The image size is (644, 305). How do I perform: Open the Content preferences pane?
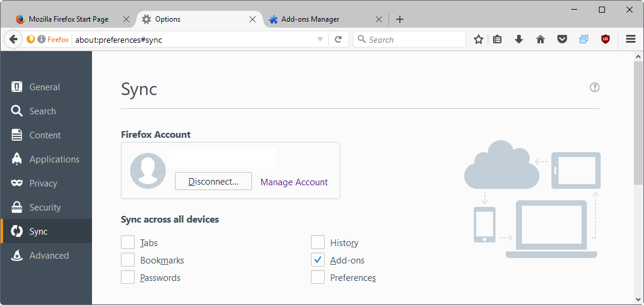(46, 135)
